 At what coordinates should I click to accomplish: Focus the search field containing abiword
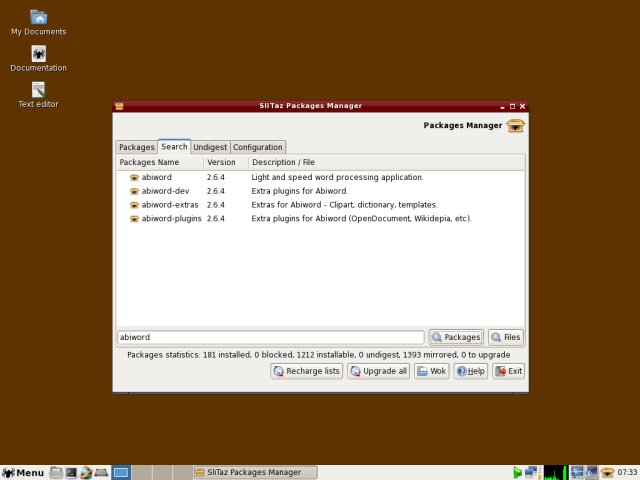pyautogui.click(x=271, y=337)
